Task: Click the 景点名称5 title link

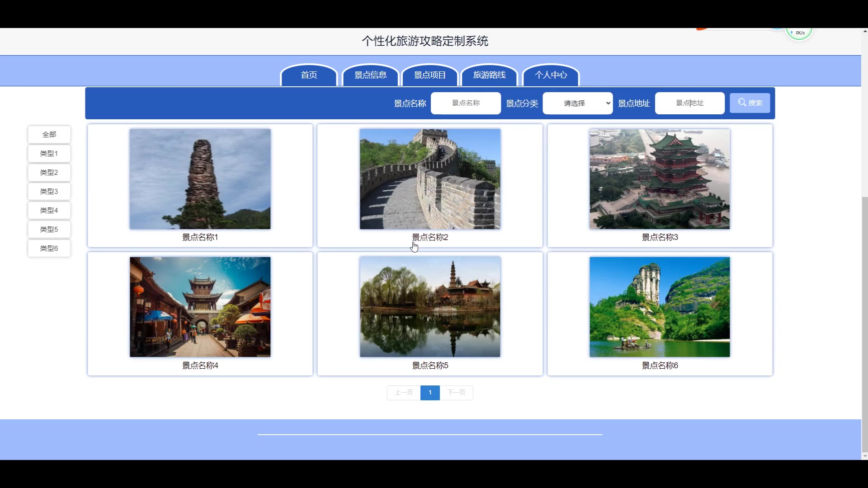Action: [x=430, y=366]
